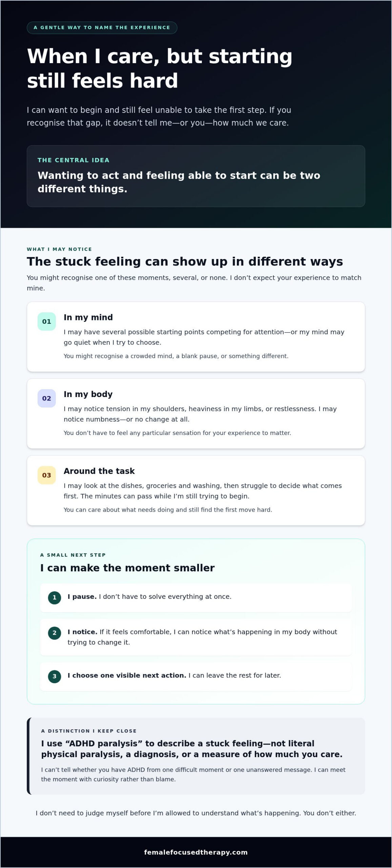The height and width of the screenshot is (868, 392).
Task: Click the main title 'When I care, but starting'
Action: [159, 56]
